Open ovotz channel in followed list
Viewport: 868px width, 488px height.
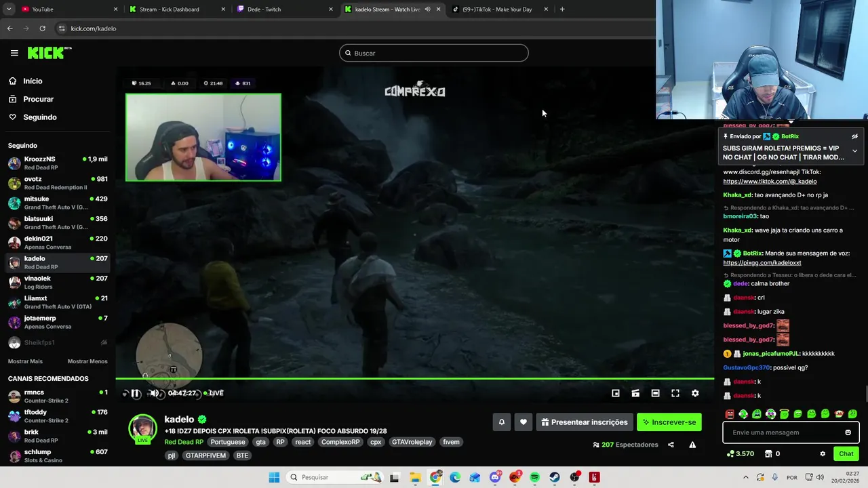click(57, 183)
